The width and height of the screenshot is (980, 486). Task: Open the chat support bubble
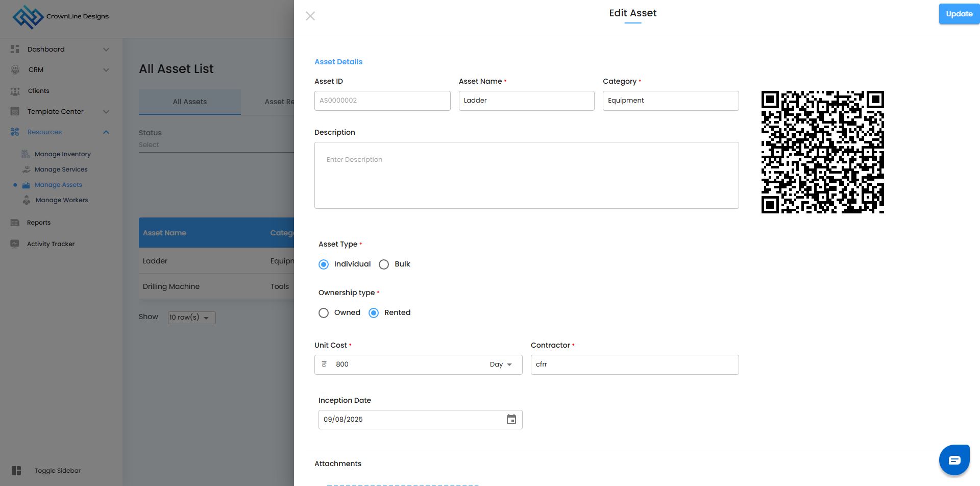tap(954, 460)
